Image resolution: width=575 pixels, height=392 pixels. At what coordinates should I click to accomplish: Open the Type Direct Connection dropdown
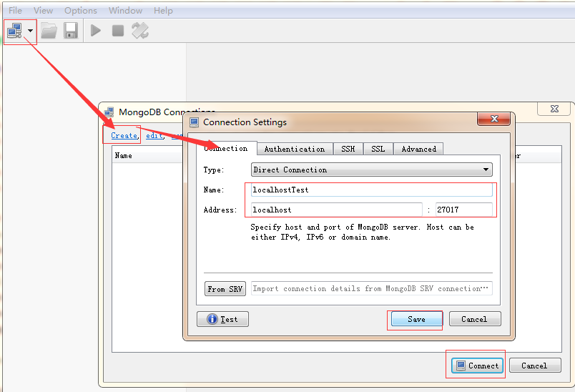click(x=371, y=170)
